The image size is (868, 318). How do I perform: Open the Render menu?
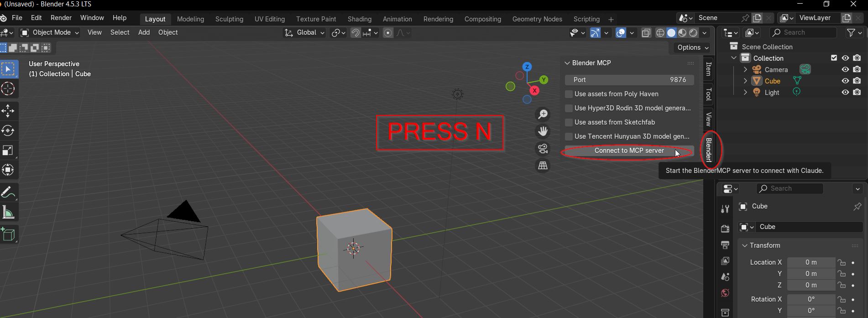click(61, 18)
